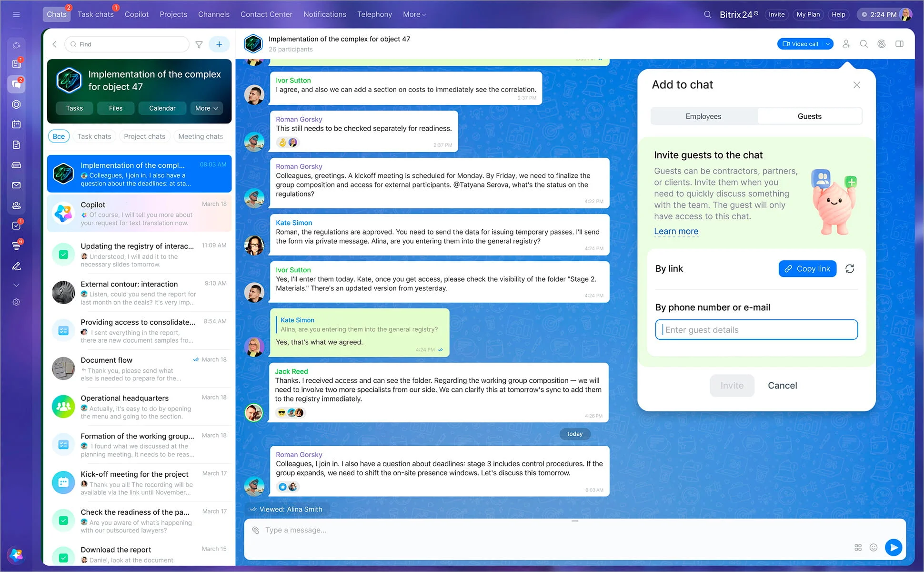
Task: Go back with the left arrow
Action: click(54, 44)
